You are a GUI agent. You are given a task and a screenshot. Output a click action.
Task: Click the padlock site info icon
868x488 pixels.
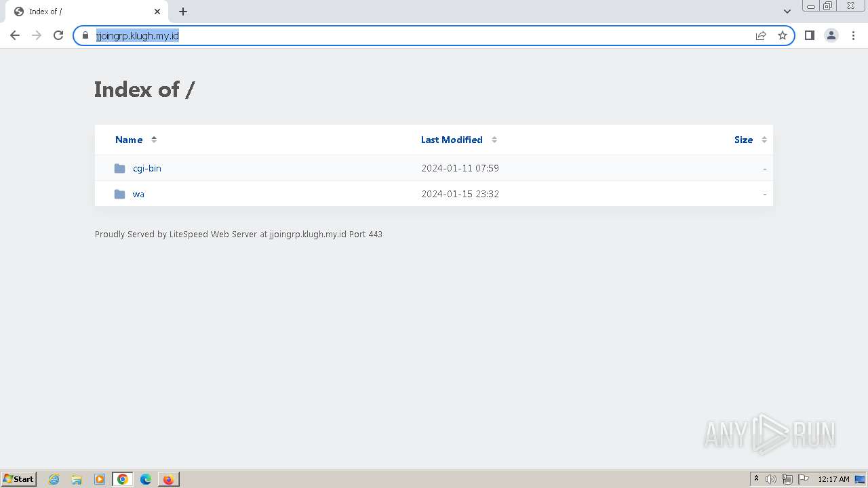pyautogui.click(x=85, y=35)
